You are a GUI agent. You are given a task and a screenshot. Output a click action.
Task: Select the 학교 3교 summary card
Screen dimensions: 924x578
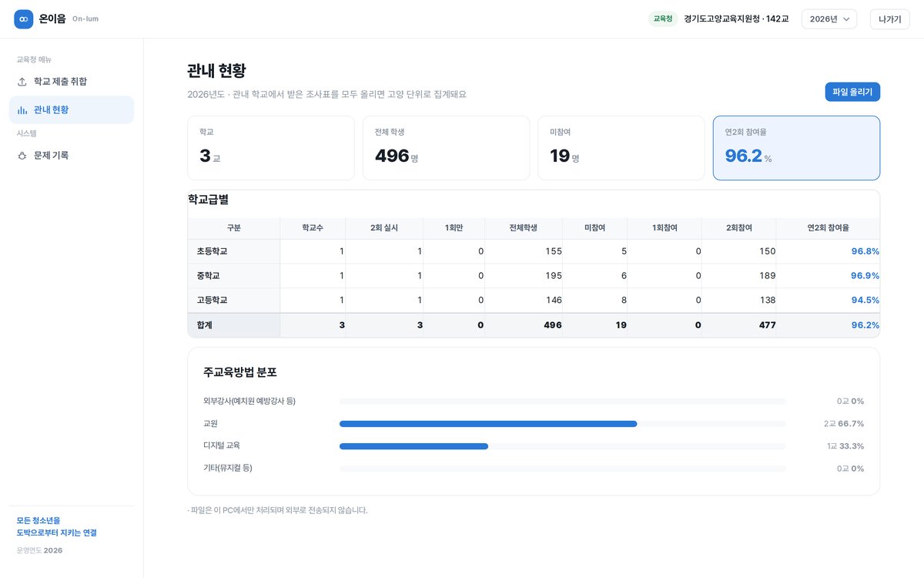coord(271,148)
